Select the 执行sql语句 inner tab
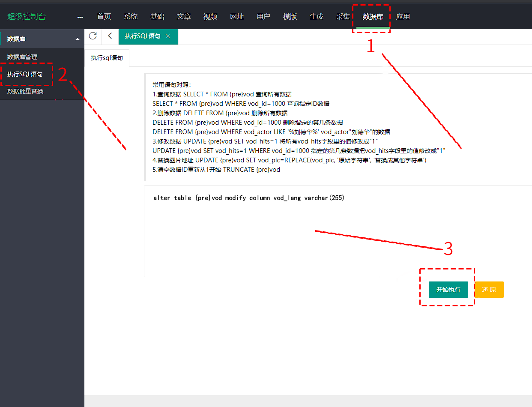 click(x=107, y=58)
